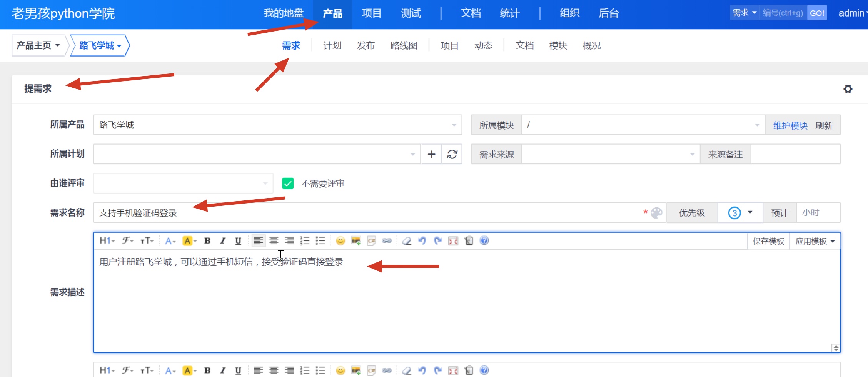Click the plus icon to create a plan
The width and height of the screenshot is (868, 377).
[431, 154]
